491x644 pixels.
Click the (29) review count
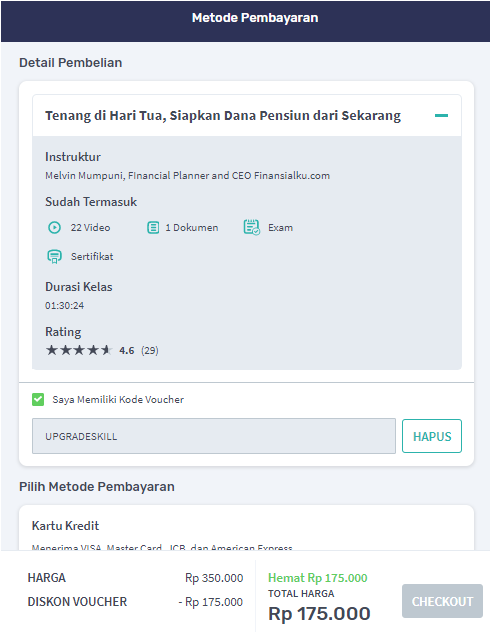(150, 351)
